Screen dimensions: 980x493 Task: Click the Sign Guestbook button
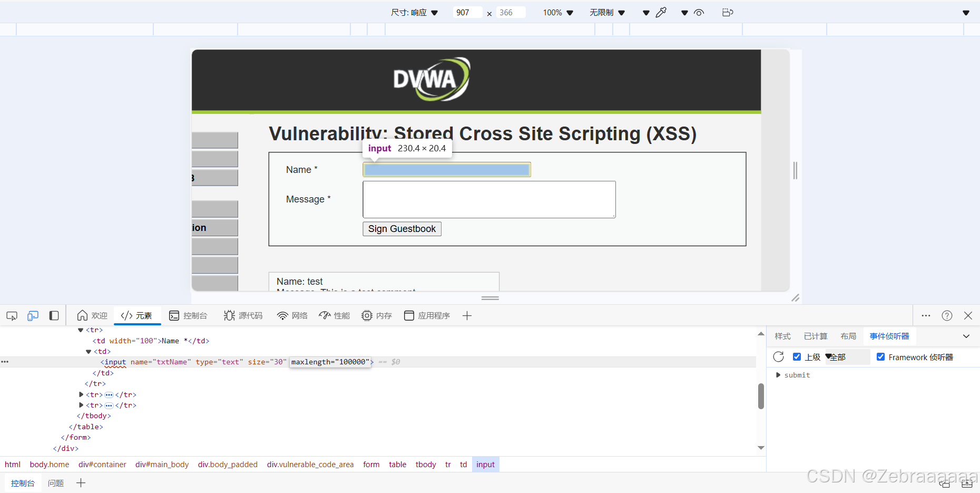click(x=402, y=229)
